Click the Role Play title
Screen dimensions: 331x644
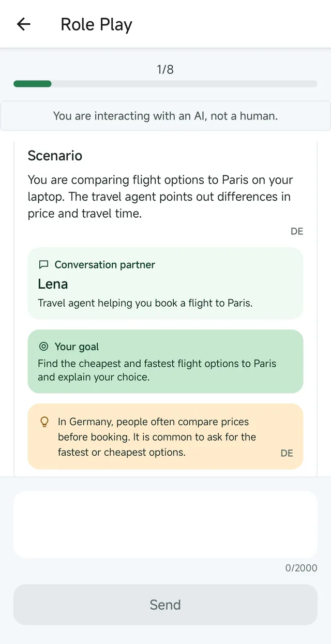[96, 24]
